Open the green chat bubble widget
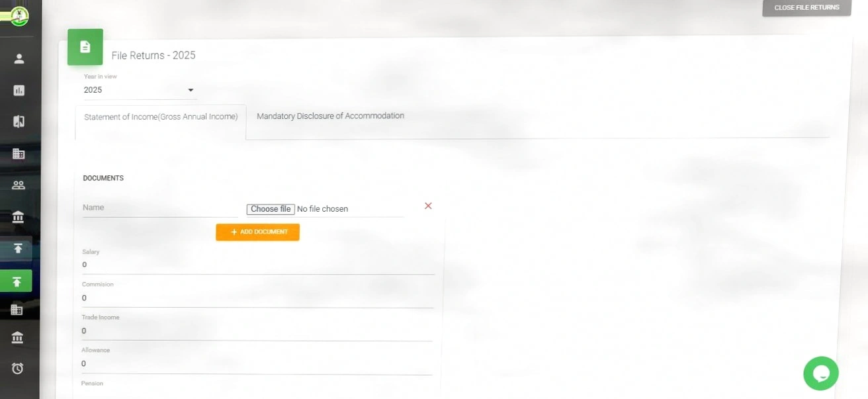Screen dimensions: 868x399 (x=820, y=373)
